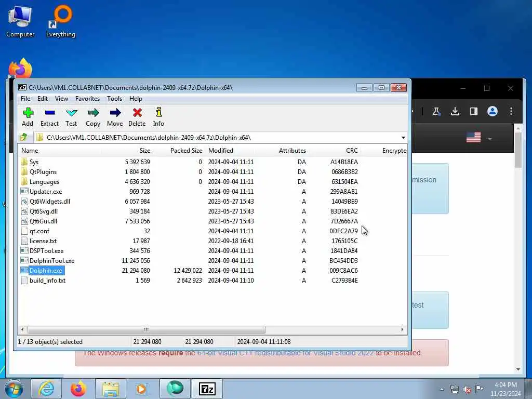Image resolution: width=532 pixels, height=399 pixels.
Task: Click the Copy toolbar icon
Action: pos(93,117)
